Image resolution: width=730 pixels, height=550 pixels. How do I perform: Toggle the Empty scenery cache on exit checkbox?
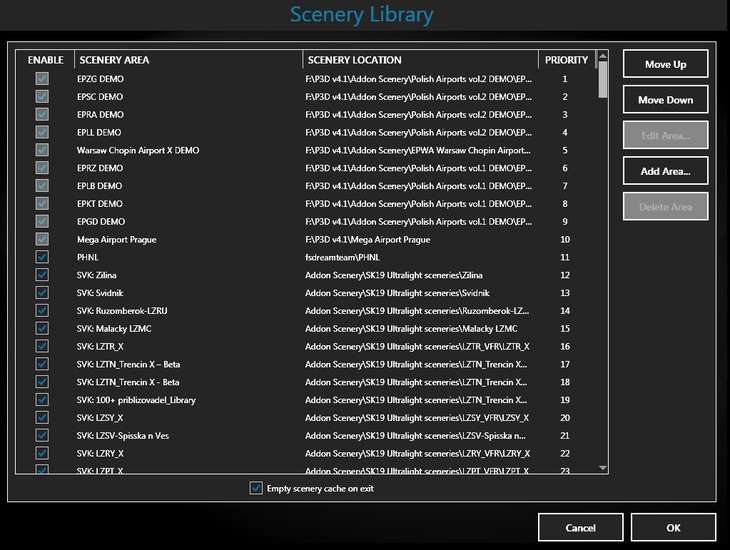click(256, 488)
